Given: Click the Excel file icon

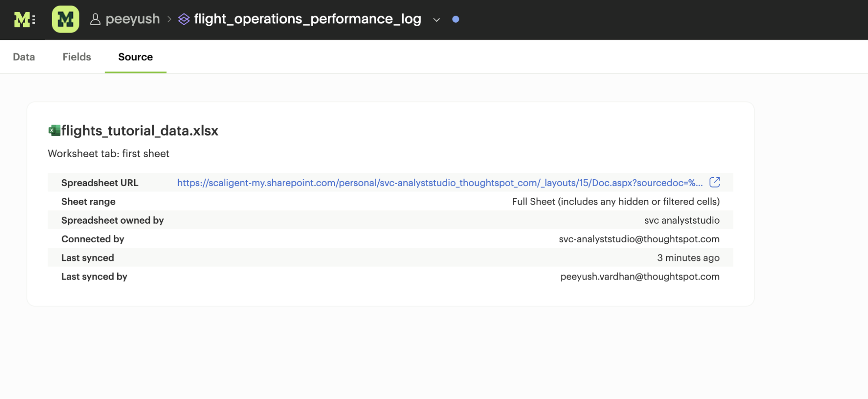Looking at the screenshot, I should tap(54, 130).
